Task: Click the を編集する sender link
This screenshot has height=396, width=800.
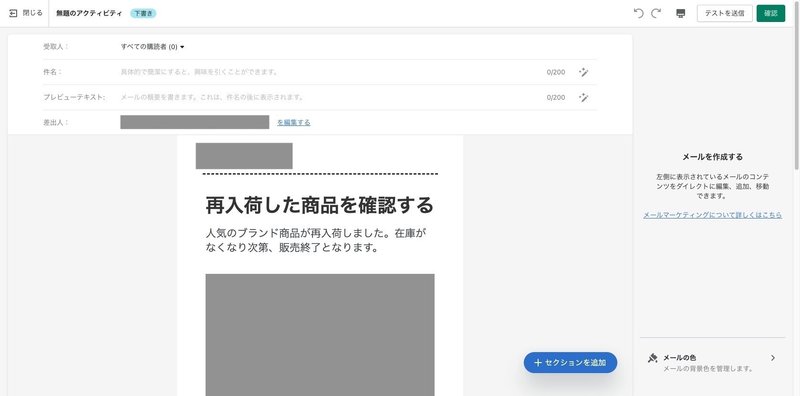Action: tap(293, 122)
